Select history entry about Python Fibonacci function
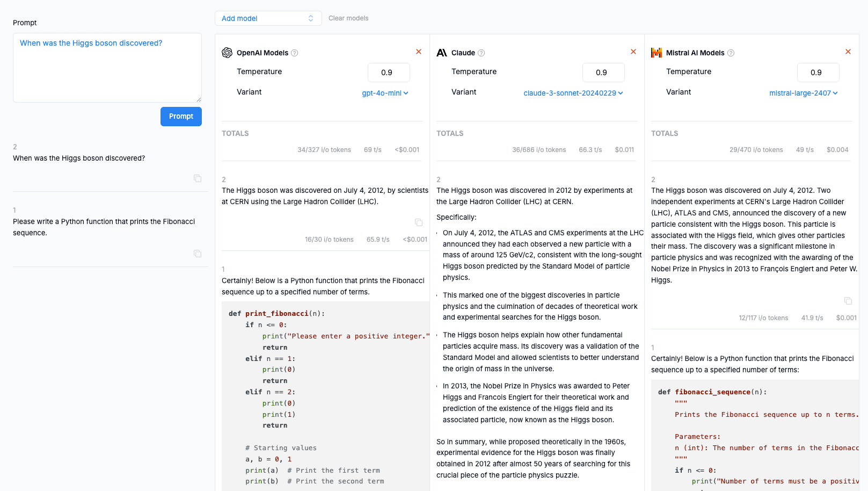The width and height of the screenshot is (868, 491). (x=104, y=227)
